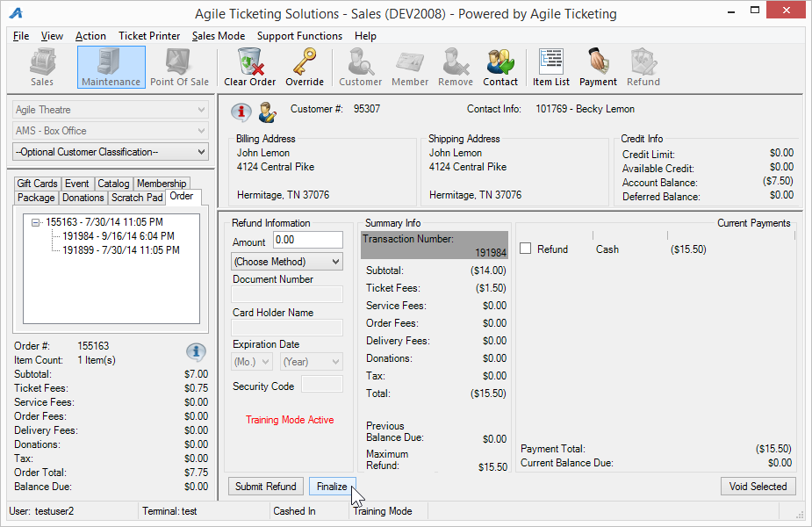Click the Card Holder Name field
The width and height of the screenshot is (812, 527).
click(287, 328)
